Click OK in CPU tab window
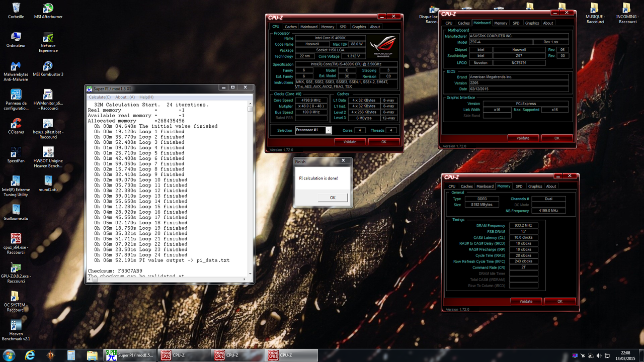This screenshot has height=362, width=644. (x=383, y=142)
